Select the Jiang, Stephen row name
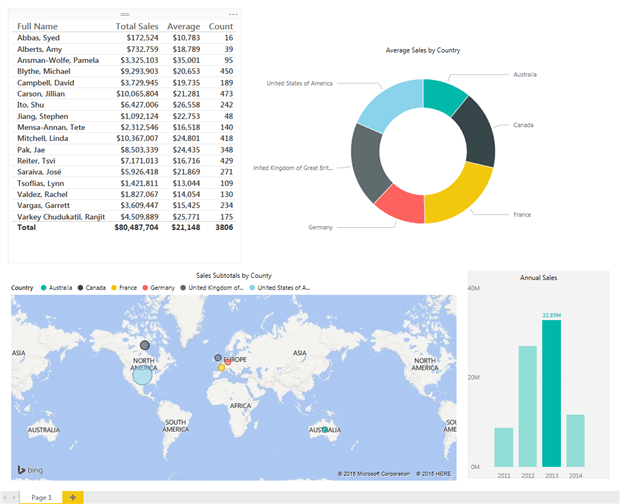 tap(43, 116)
